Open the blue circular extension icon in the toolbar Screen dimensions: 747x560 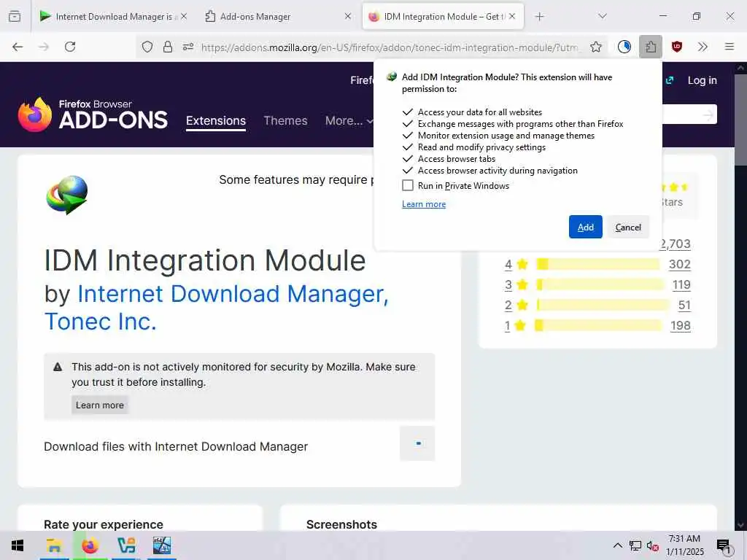coord(624,47)
